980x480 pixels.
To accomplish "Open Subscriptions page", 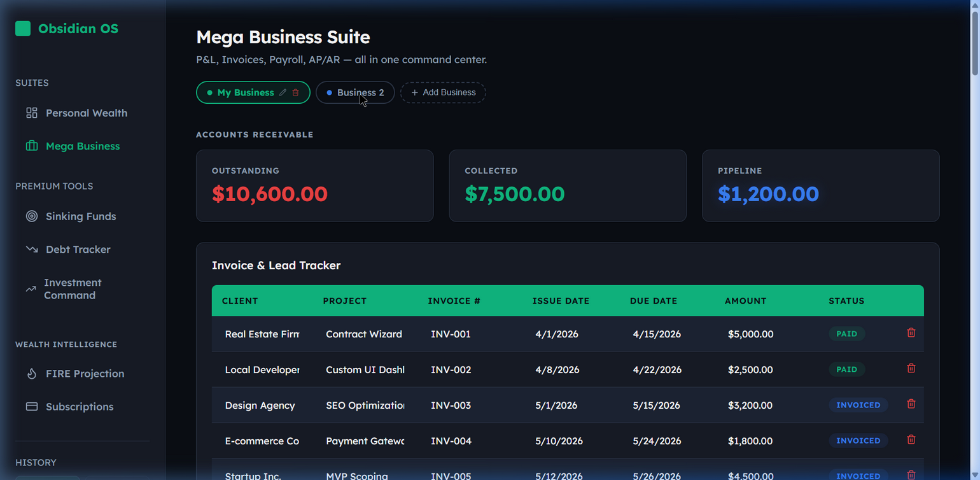I will 83,406.
